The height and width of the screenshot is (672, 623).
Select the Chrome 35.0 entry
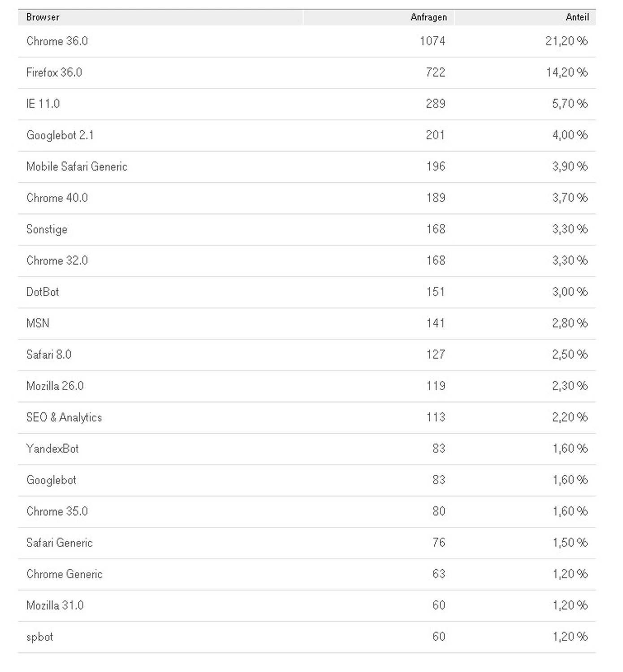tap(57, 512)
